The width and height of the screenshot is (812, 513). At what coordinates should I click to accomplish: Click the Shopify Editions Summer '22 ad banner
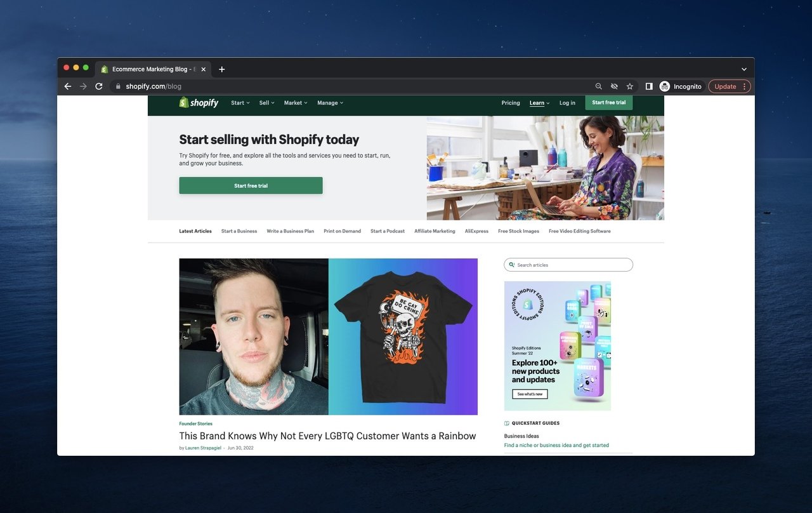[558, 346]
